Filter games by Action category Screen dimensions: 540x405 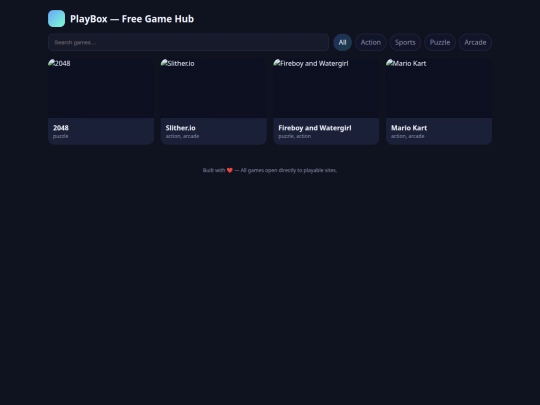(x=371, y=42)
